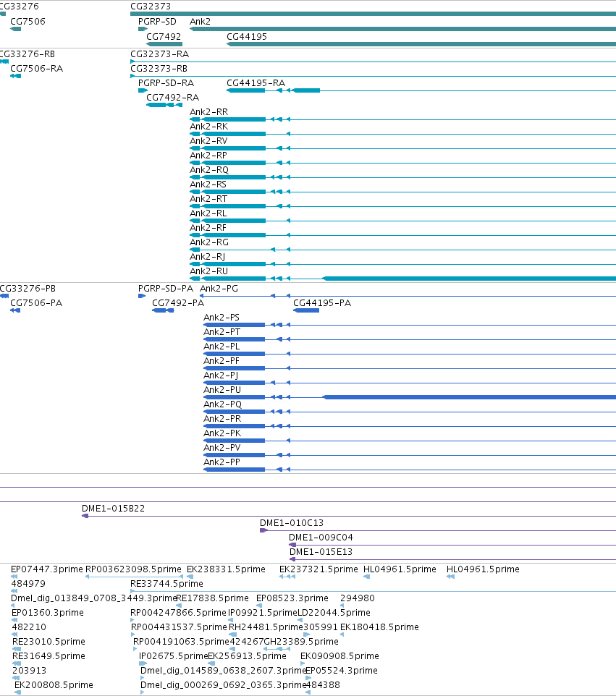Screen dimensions: 616x696
Task: Click transcript Ank2-RS
Action: (208, 184)
